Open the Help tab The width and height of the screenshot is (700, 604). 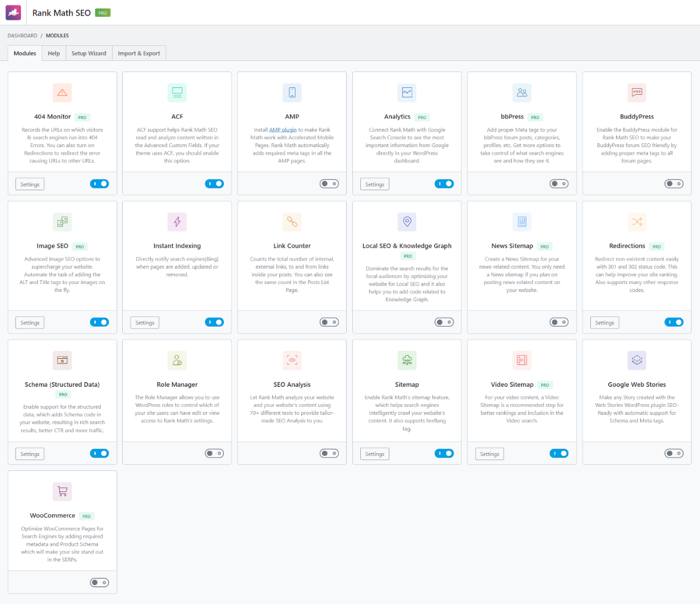54,53
